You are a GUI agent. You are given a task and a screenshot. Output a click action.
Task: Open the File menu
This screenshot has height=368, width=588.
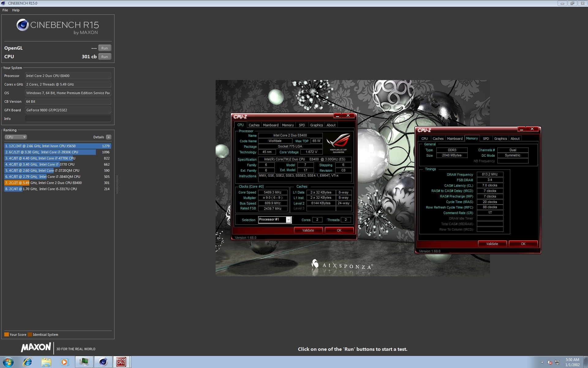(x=5, y=10)
